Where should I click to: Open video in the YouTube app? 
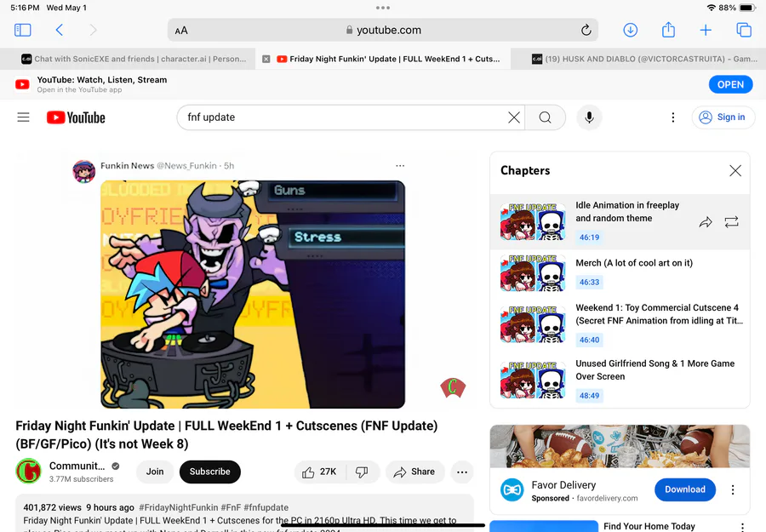(x=730, y=84)
